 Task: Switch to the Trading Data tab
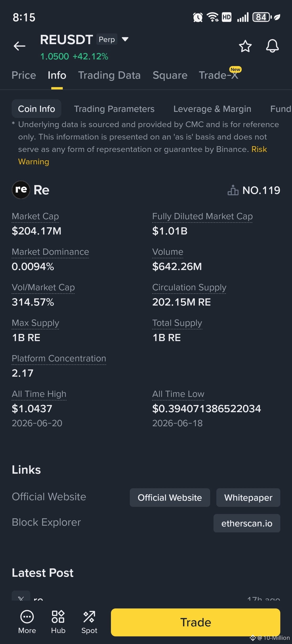point(109,75)
